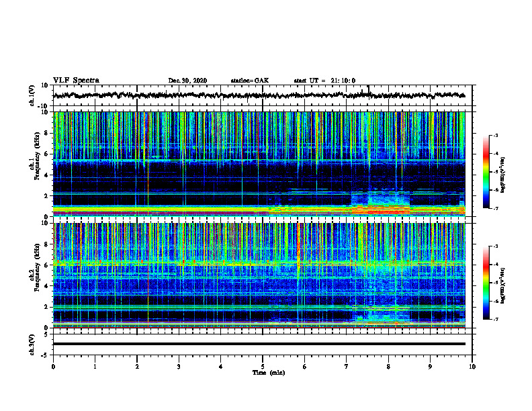The width and height of the screenshot is (532, 411).
Task: Select the ch.2 color bar log(PSD) unit label
Action: pyautogui.click(x=503, y=285)
